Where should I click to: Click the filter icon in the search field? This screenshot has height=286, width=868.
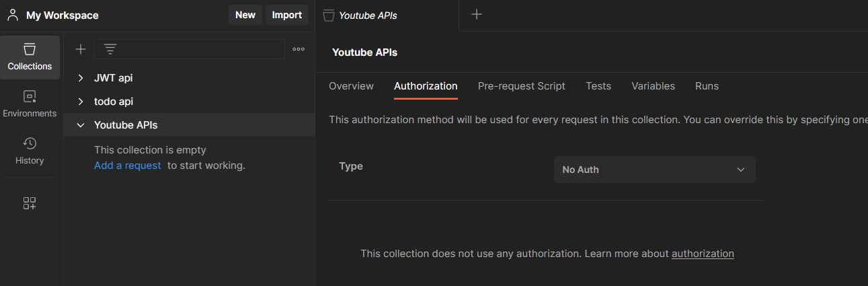[x=110, y=49]
